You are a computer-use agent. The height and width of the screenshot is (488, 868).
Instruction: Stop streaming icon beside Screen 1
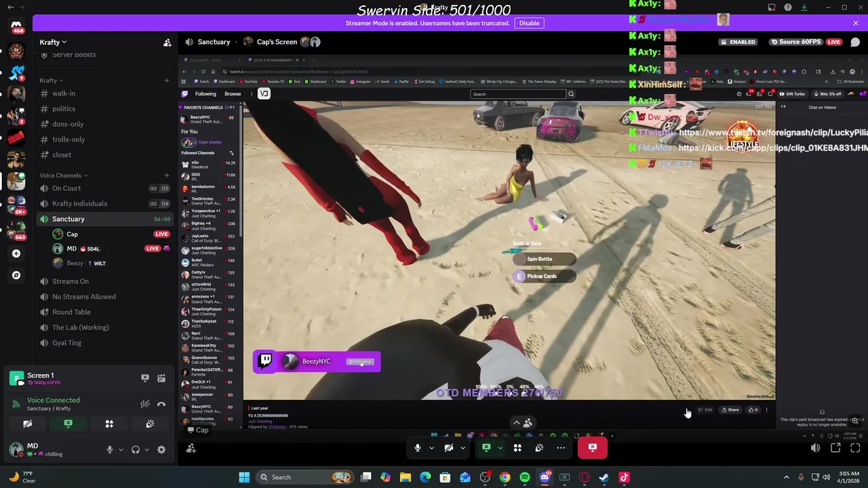click(x=145, y=378)
